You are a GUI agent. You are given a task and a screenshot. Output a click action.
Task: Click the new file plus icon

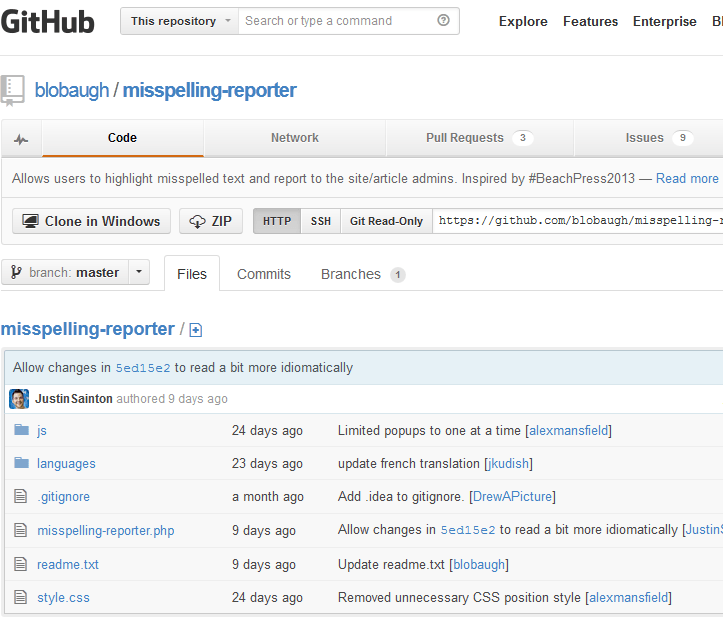click(x=196, y=330)
